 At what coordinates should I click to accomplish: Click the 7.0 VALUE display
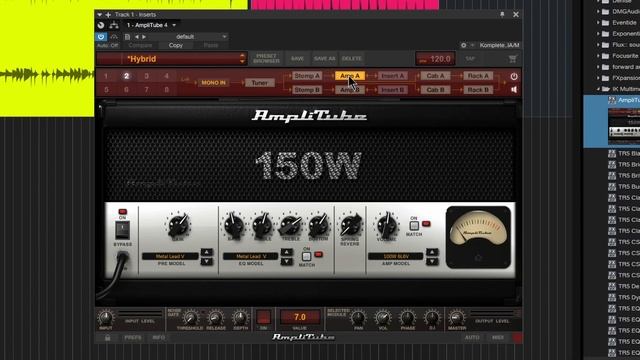300,317
